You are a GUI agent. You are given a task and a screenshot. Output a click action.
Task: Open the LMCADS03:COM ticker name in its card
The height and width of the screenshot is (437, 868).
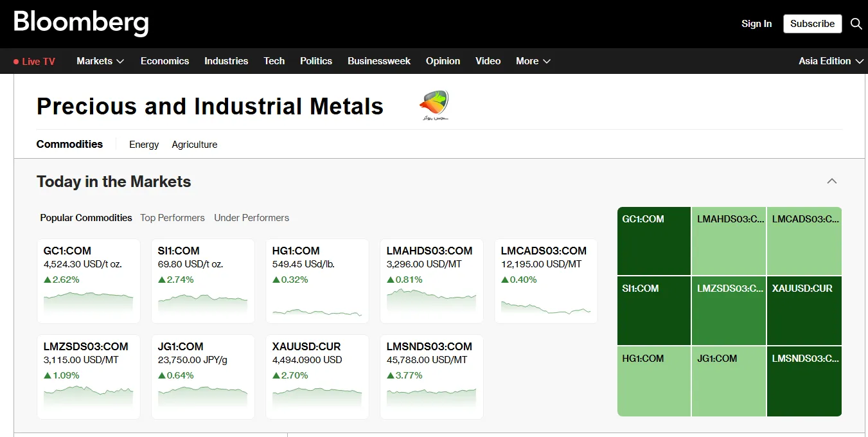point(544,251)
